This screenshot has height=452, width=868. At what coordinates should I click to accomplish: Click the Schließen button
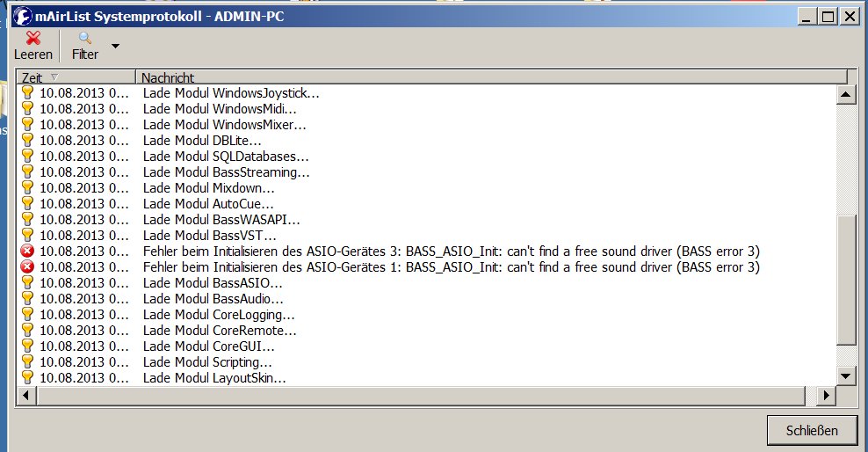point(812,430)
